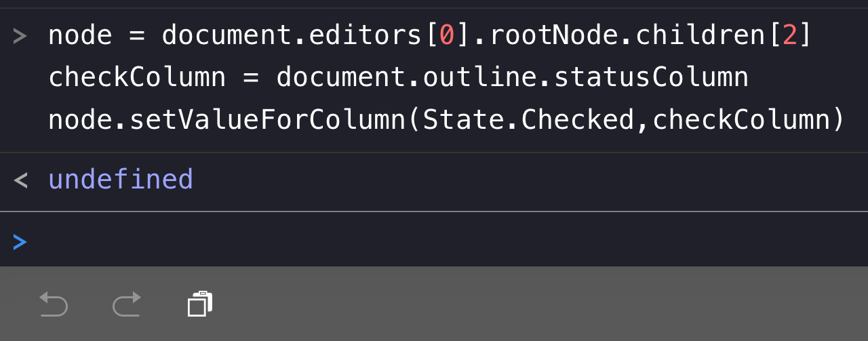Click the word editors in the first line

[x=366, y=35]
